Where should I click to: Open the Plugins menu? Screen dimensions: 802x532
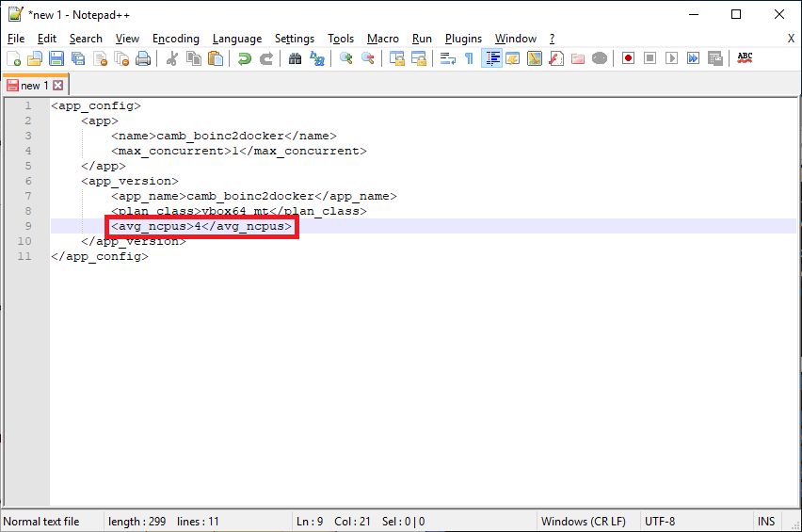tap(463, 39)
